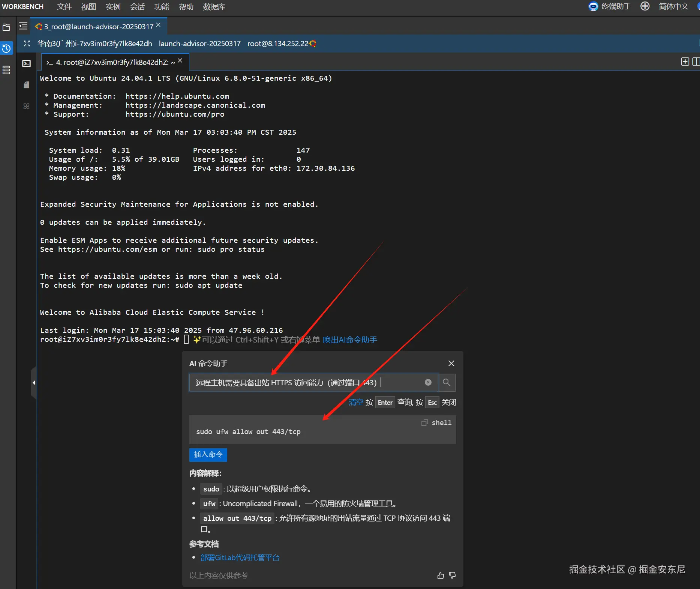Click the 'ufw' term in 内容解释
Image resolution: width=700 pixels, height=589 pixels.
(x=209, y=504)
